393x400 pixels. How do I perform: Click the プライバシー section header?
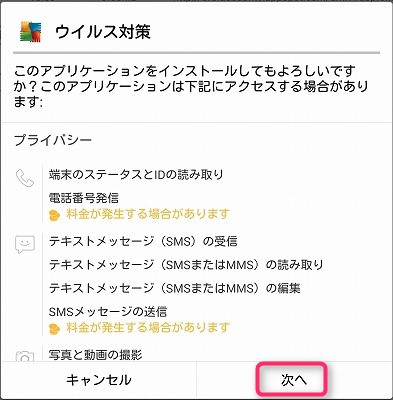[53, 140]
